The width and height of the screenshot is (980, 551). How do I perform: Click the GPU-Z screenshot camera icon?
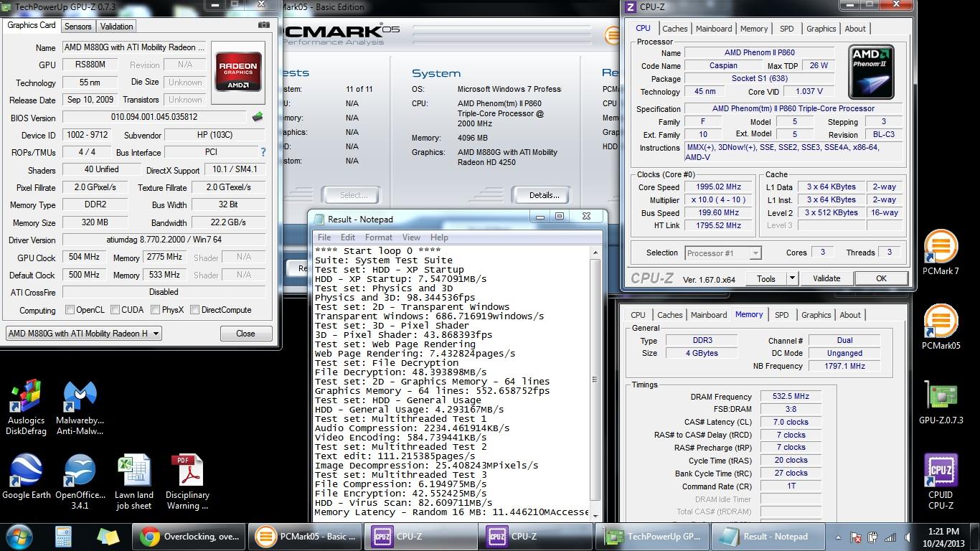[x=264, y=25]
